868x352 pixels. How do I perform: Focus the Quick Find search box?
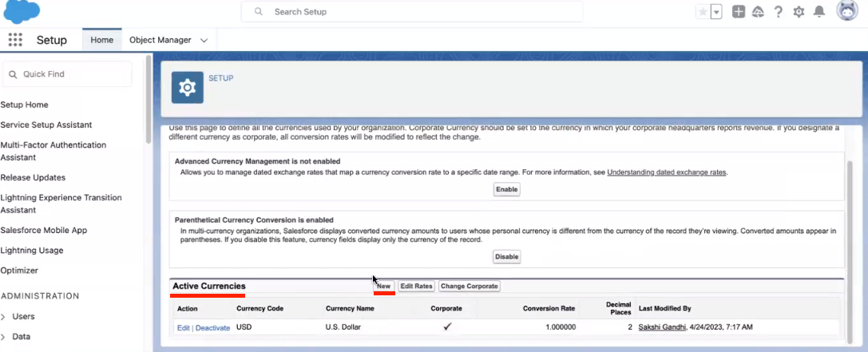pos(67,73)
